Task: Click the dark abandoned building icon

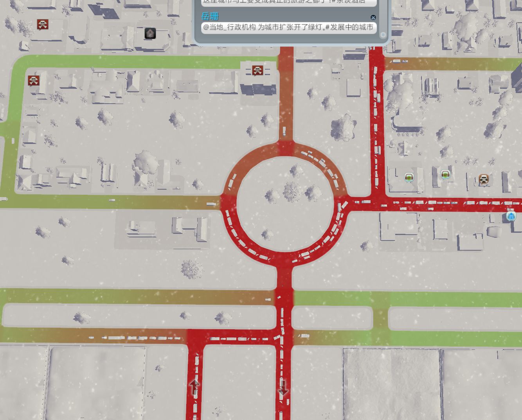Action: tap(150, 33)
